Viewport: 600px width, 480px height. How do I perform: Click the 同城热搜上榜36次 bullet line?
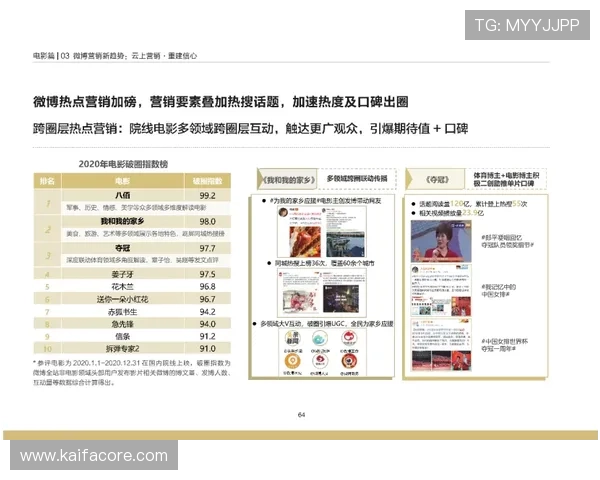(x=321, y=263)
